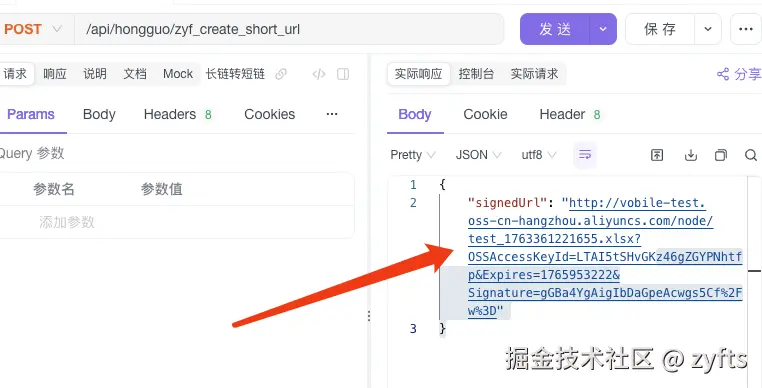Switch to the 响应 tab

point(54,74)
